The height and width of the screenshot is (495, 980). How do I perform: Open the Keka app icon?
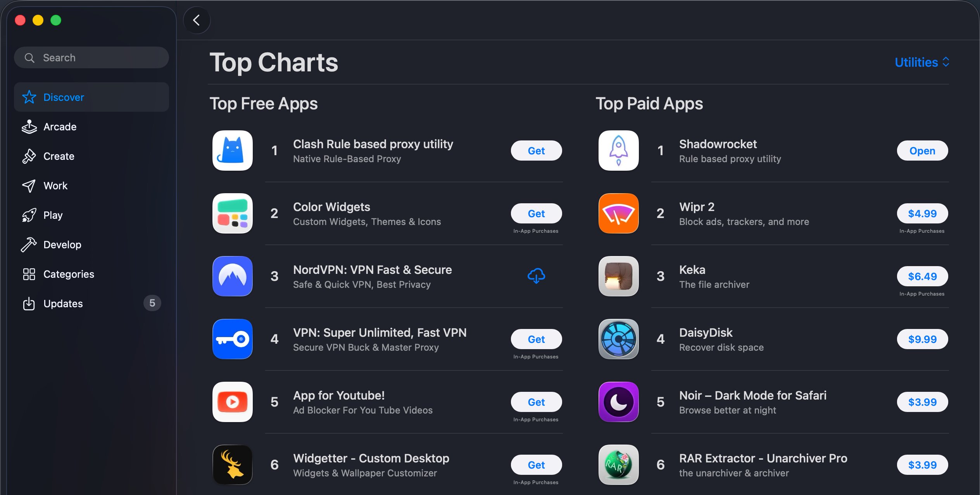618,276
